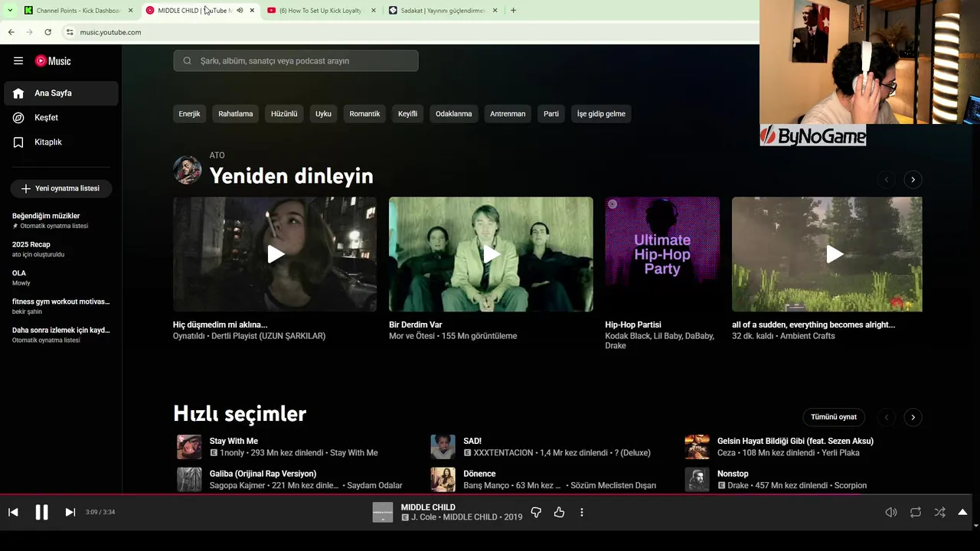Click the player volume icon

pos(890,512)
